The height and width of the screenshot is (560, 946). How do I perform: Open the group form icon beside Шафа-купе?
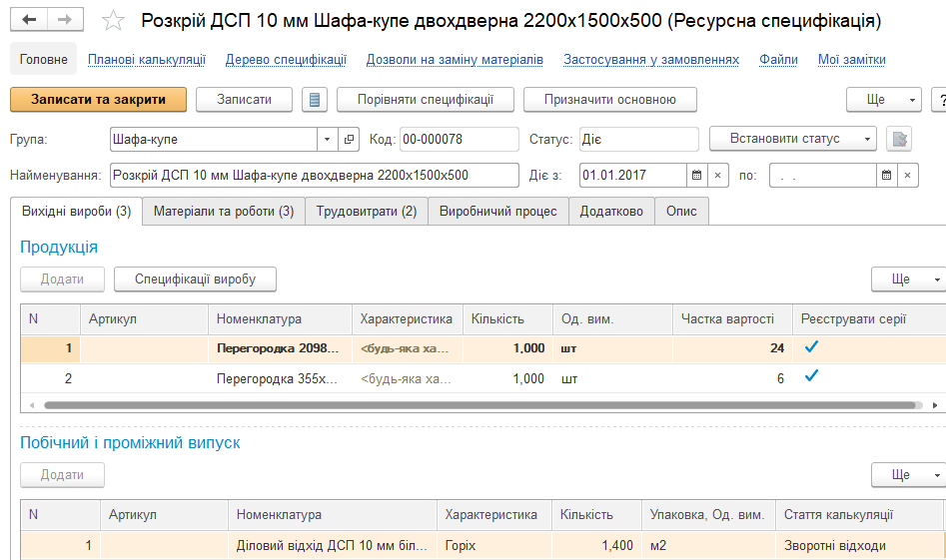[349, 140]
